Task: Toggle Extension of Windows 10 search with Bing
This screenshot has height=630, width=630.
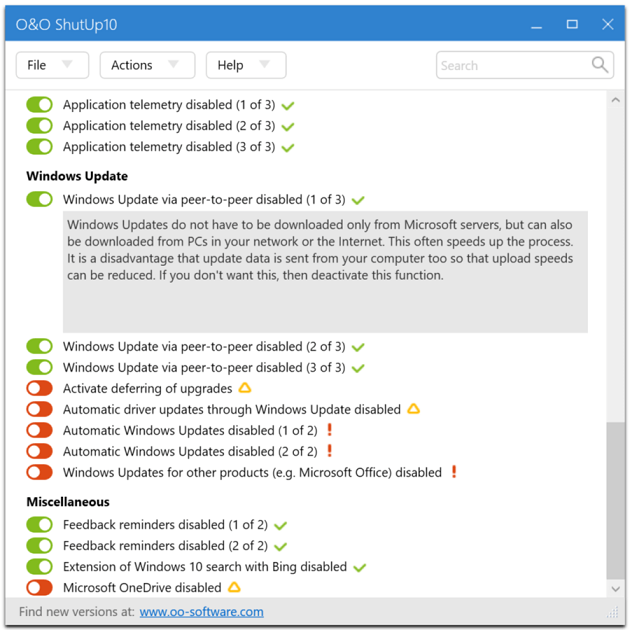Action: pos(39,567)
